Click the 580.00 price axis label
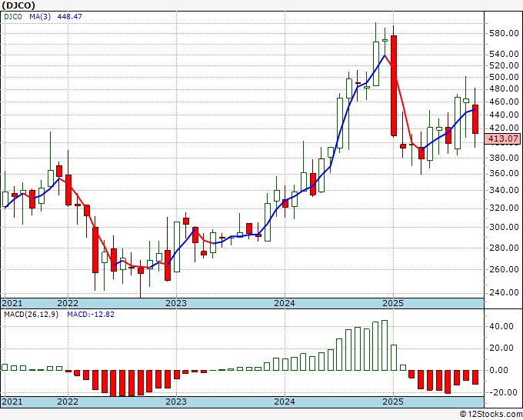This screenshot has height=420, width=523. pos(504,33)
